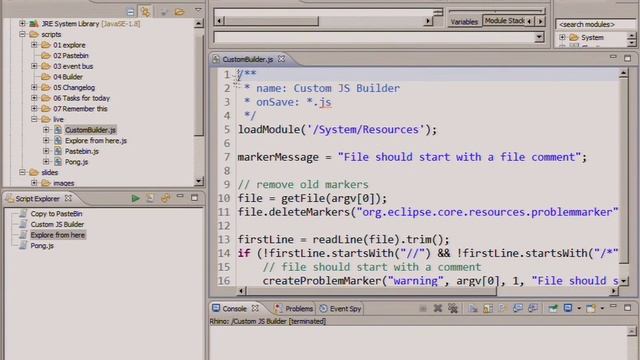Collapse the live folder
This screenshot has width=640, height=360.
34,119
